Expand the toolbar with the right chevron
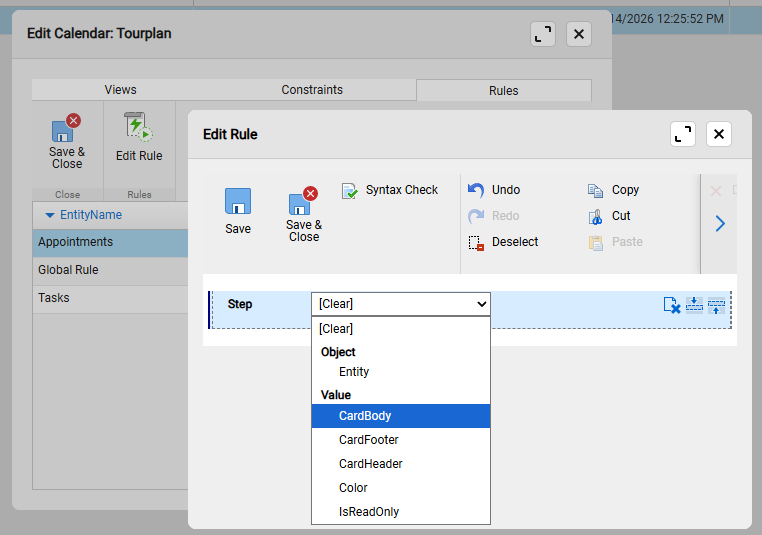This screenshot has height=535, width=762. (x=720, y=224)
